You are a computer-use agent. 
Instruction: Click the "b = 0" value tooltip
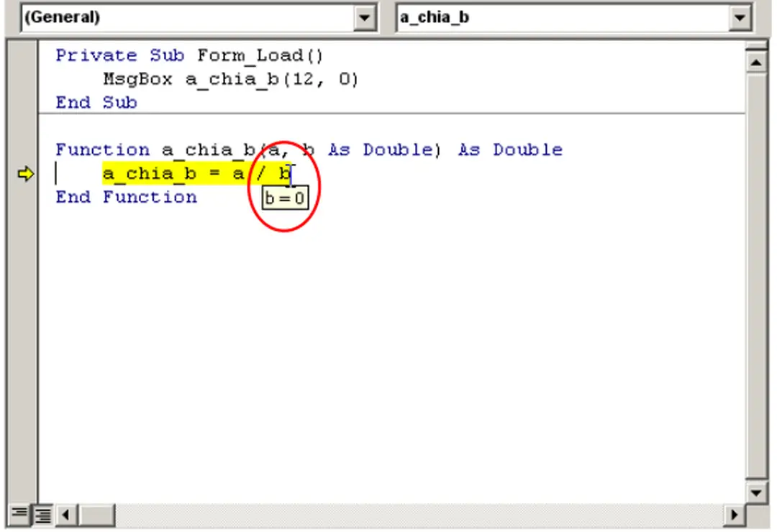[284, 198]
